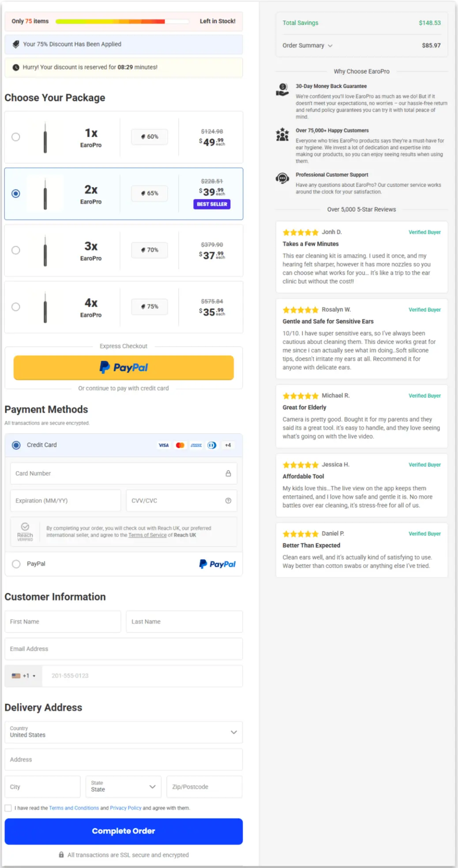Click the Mastercard icon
The height and width of the screenshot is (868, 458).
click(x=180, y=445)
